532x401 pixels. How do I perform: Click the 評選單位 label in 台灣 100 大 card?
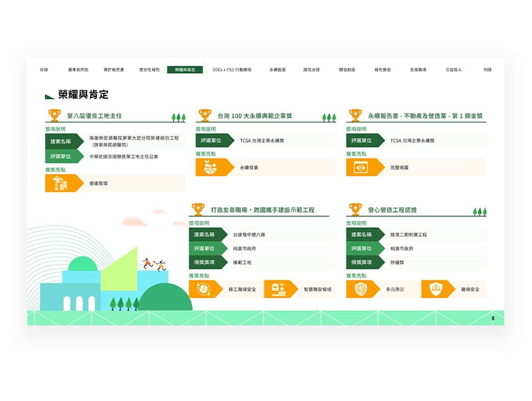point(211,140)
